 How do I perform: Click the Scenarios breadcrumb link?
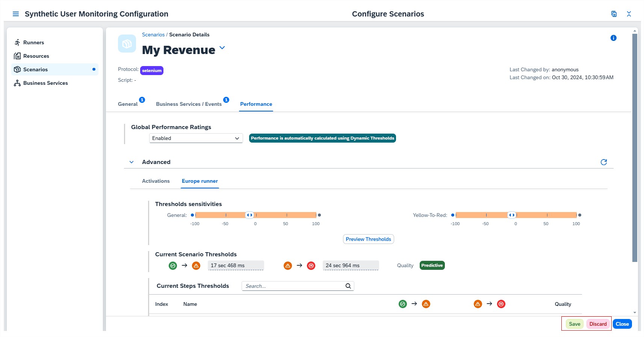coord(153,35)
